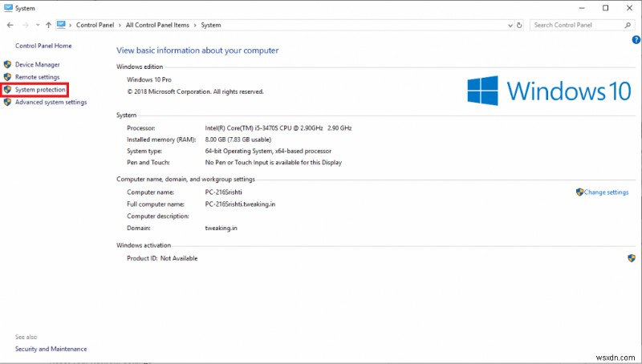
Task: Expand the address bar history dropdown
Action: (510, 26)
